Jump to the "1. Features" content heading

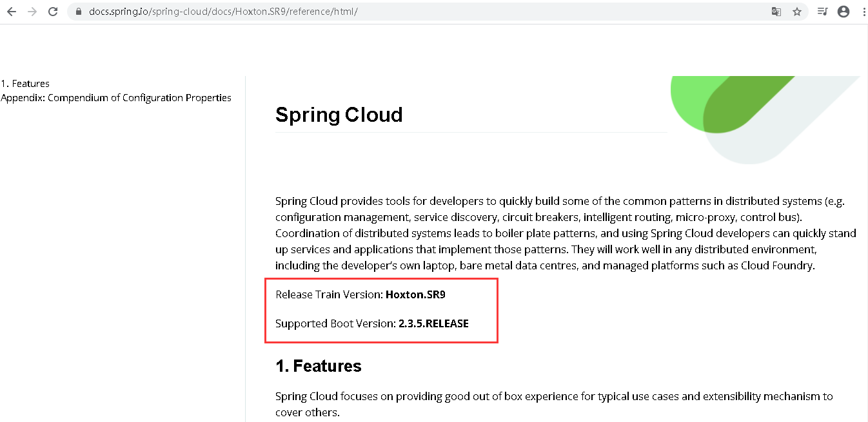[x=318, y=365]
